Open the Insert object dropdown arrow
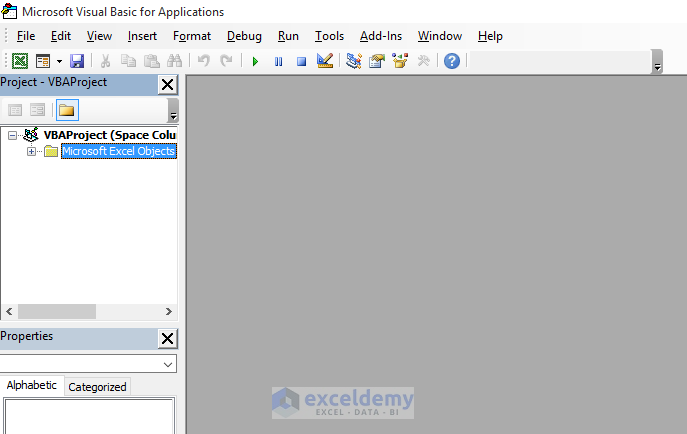The height and width of the screenshot is (434, 687). [59, 61]
